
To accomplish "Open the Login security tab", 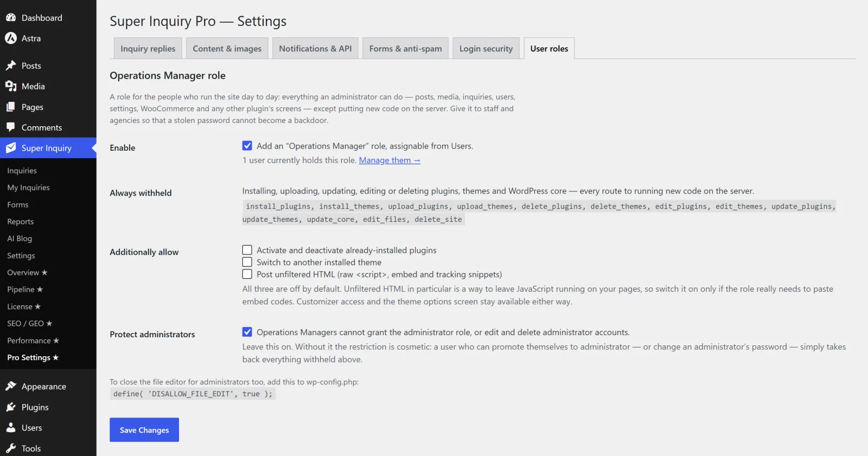I will click(486, 48).
